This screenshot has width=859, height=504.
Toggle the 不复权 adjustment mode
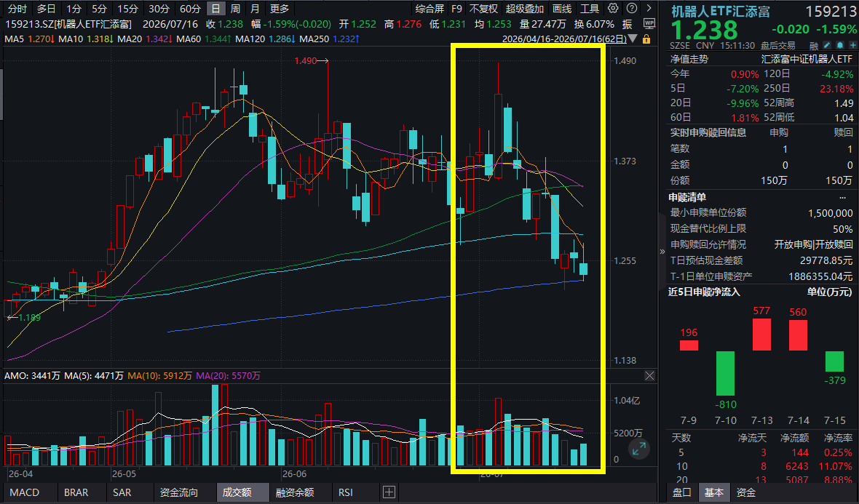[x=484, y=9]
